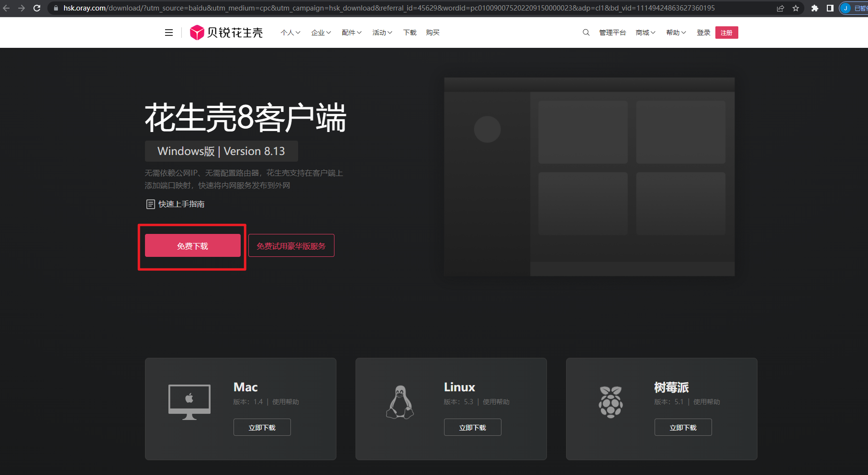Viewport: 868px width, 475px height.
Task: Open 使用帮助 for Mac
Action: click(x=286, y=402)
